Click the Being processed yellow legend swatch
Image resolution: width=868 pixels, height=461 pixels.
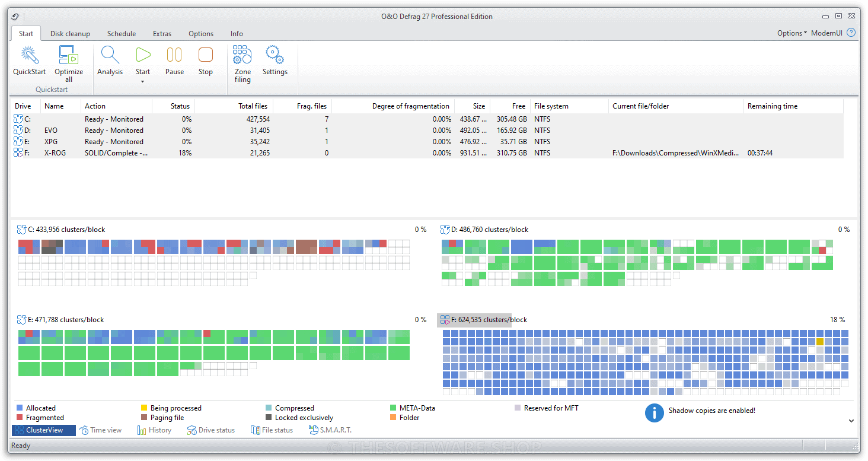(144, 408)
